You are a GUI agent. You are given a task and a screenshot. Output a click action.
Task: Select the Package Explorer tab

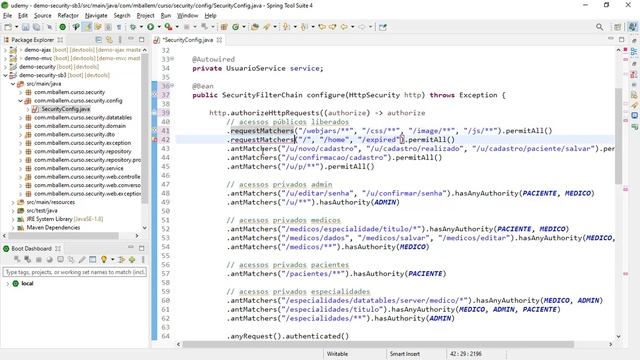point(33,40)
